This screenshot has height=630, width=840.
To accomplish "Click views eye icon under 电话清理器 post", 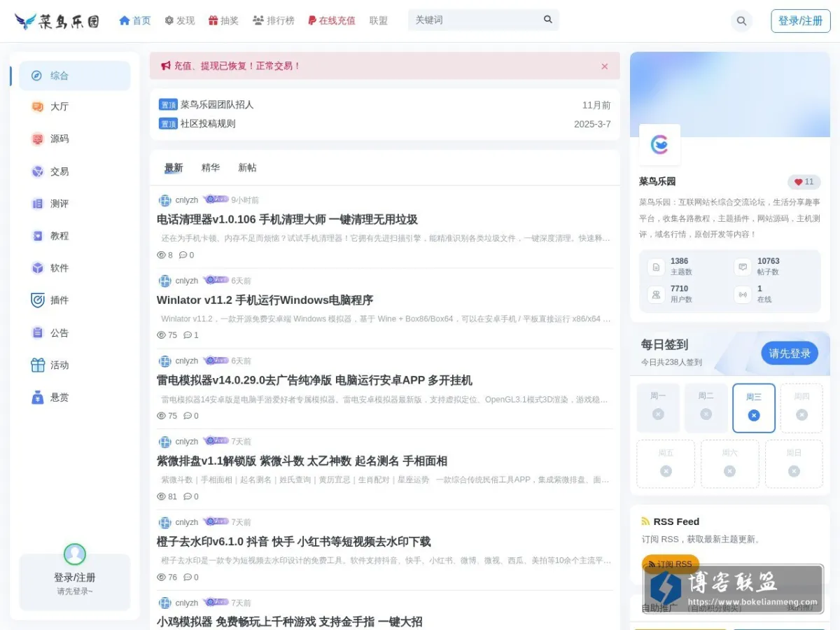I will [x=162, y=255].
